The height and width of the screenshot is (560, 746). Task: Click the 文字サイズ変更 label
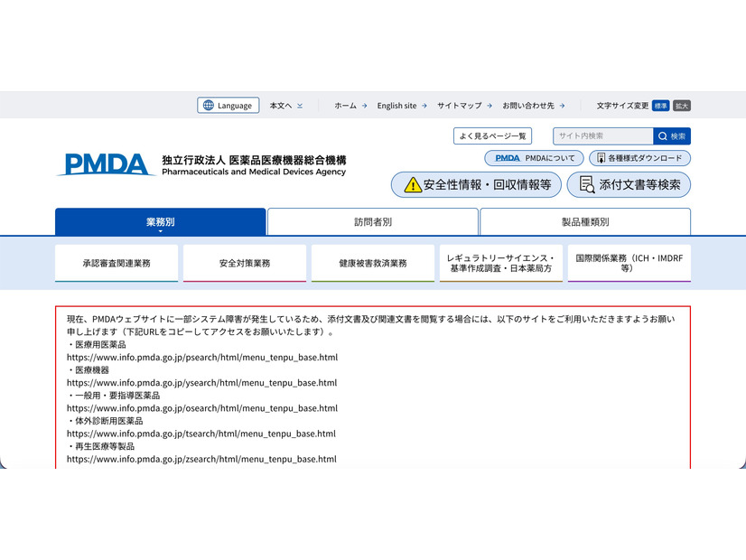(622, 106)
